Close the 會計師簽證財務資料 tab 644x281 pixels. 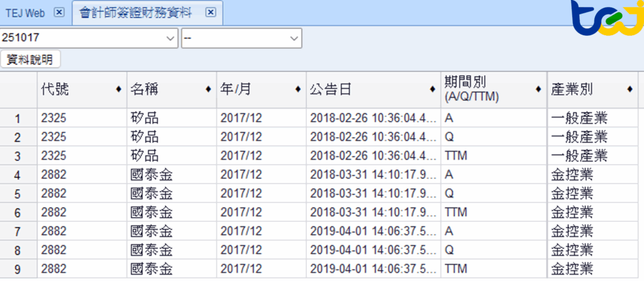click(x=211, y=13)
